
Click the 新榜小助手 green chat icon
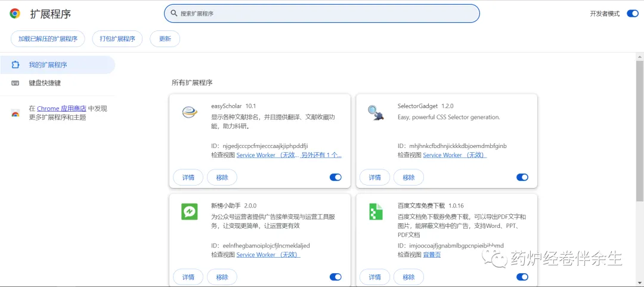coord(190,212)
